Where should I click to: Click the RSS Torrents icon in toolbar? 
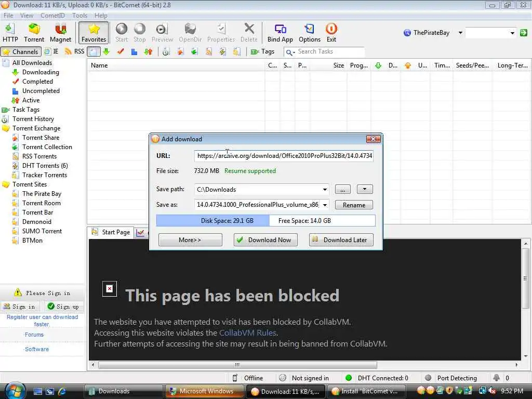click(208, 51)
